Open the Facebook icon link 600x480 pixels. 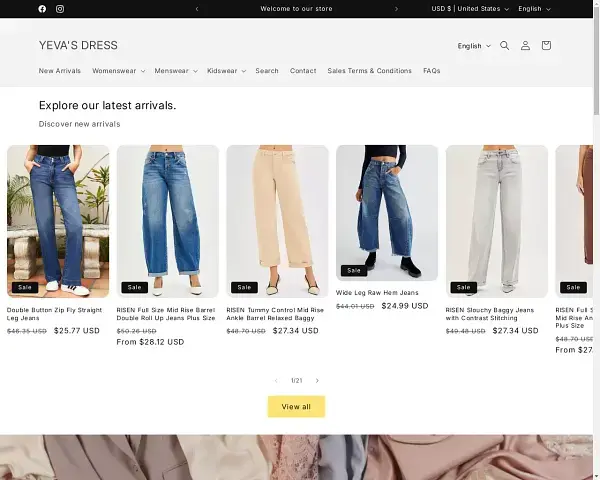(42, 9)
